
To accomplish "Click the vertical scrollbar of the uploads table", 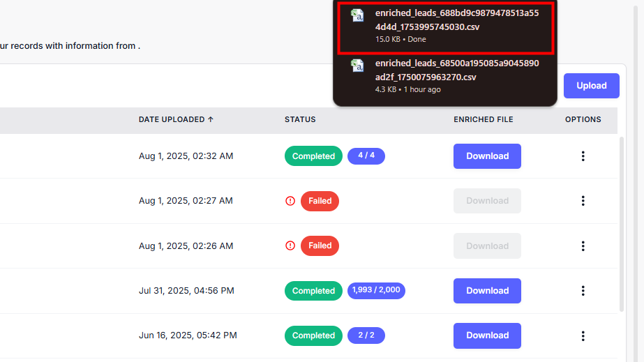I will (622, 223).
